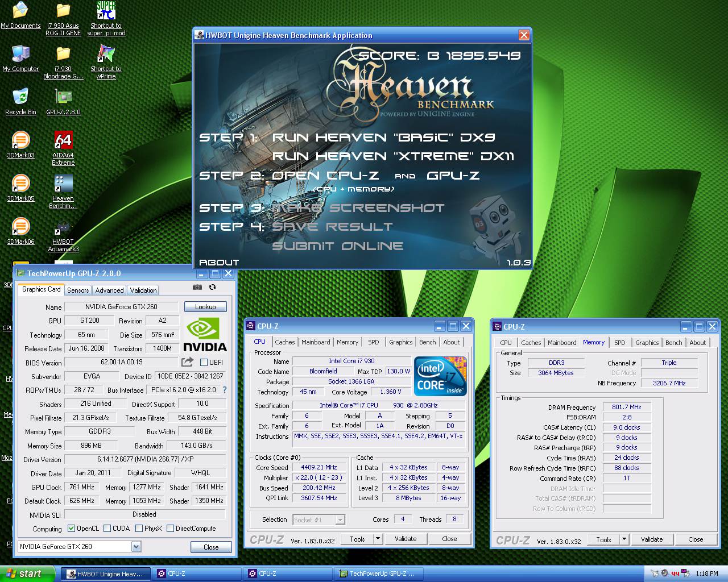Toggle the PhysX checkbox
Screen dimensions: 728x582
139,529
